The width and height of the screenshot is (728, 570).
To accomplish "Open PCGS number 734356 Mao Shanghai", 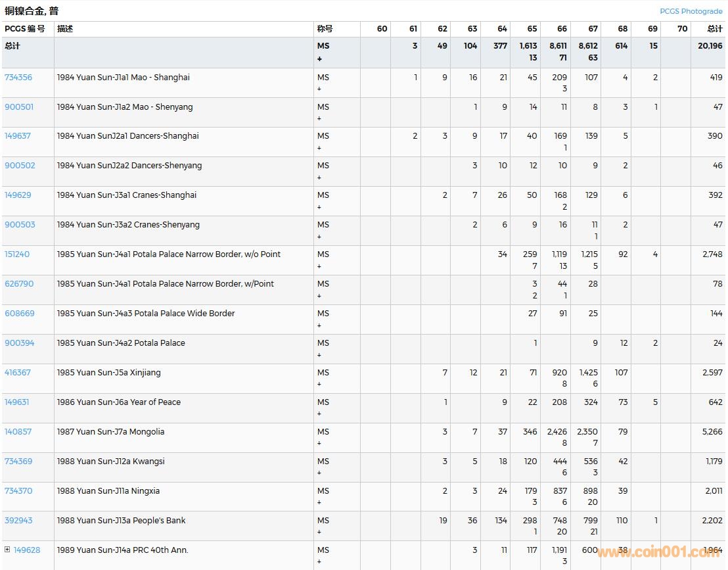I will (18, 78).
